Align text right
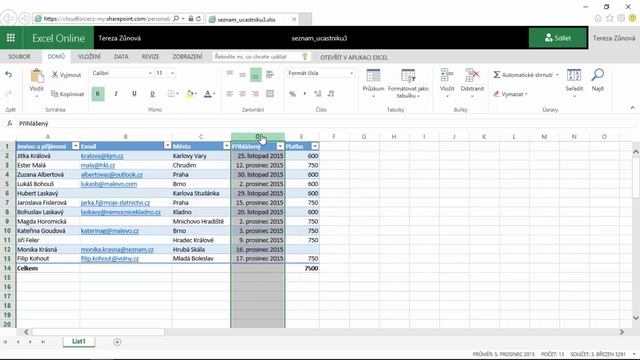The height and width of the screenshot is (360, 640). pyautogui.click(x=256, y=94)
